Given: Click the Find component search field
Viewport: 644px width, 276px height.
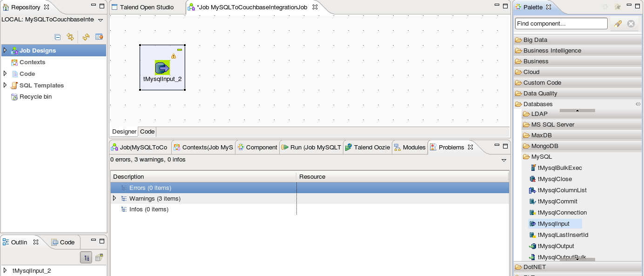Looking at the screenshot, I should [561, 24].
